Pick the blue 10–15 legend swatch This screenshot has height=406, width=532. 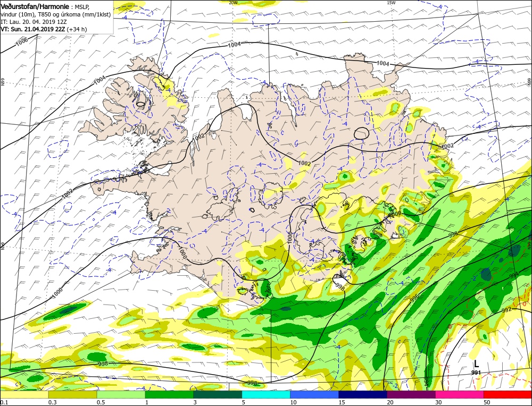314,394
